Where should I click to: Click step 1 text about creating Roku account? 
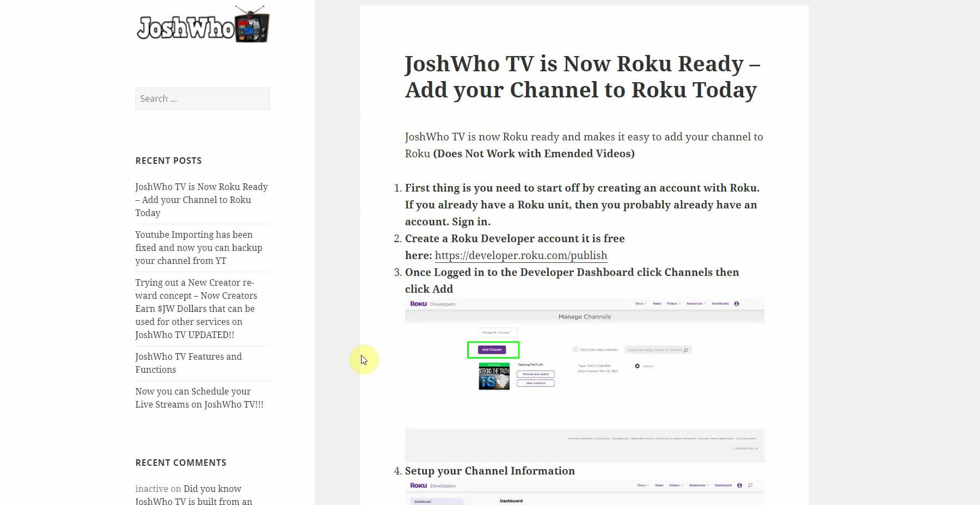(582, 205)
